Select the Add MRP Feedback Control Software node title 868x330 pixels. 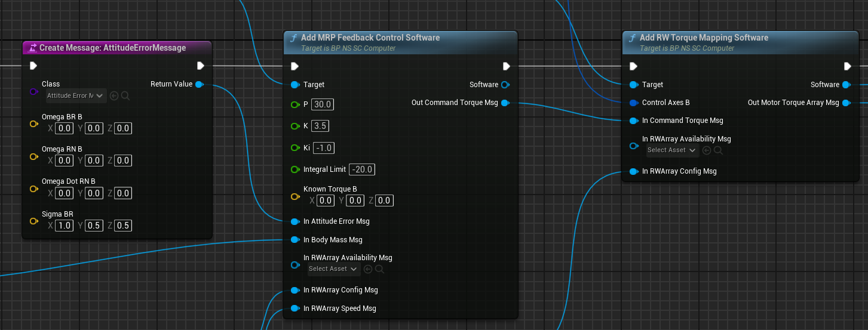pos(370,38)
